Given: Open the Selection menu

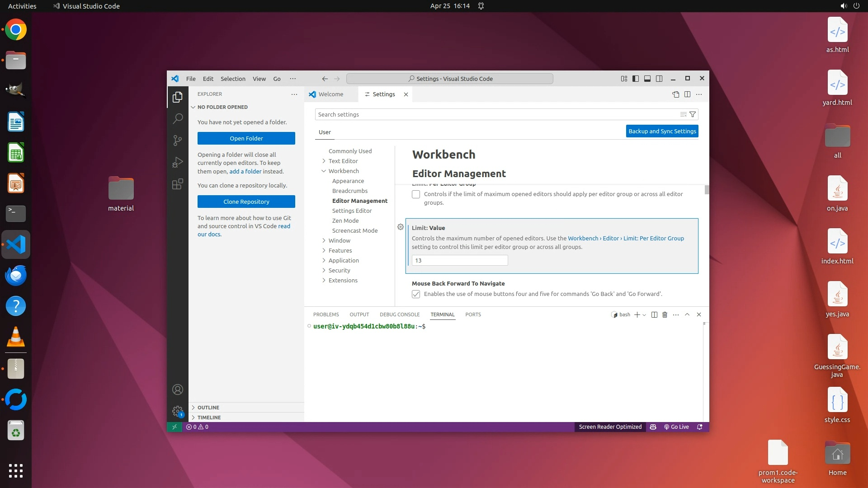Looking at the screenshot, I should point(233,79).
